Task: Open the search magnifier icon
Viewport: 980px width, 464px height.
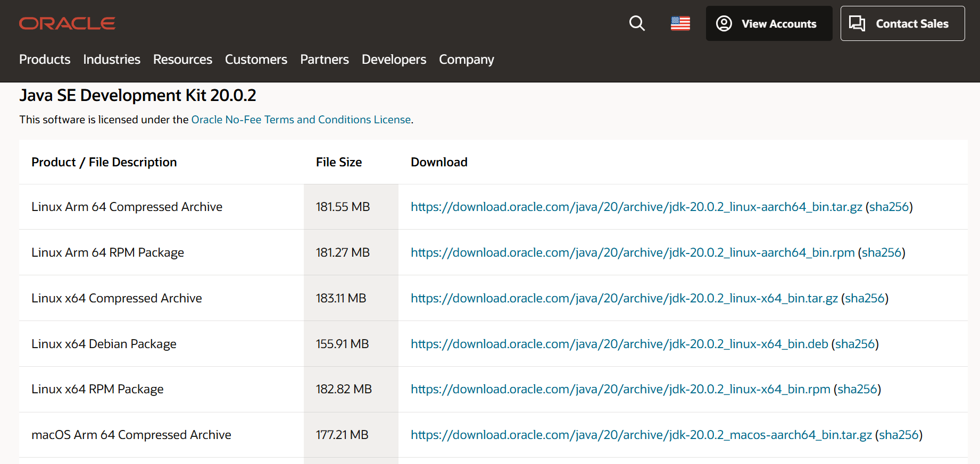Action: click(637, 23)
